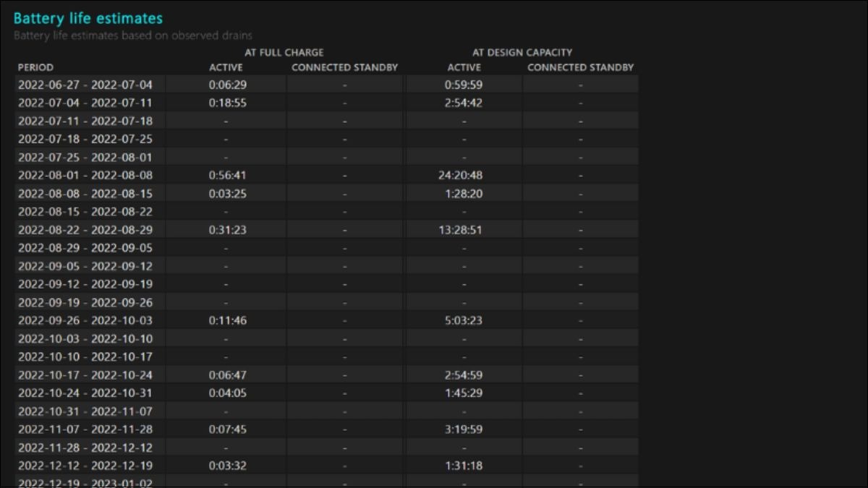The height and width of the screenshot is (488, 868).
Task: Click the PERIOD column header
Action: tap(35, 67)
